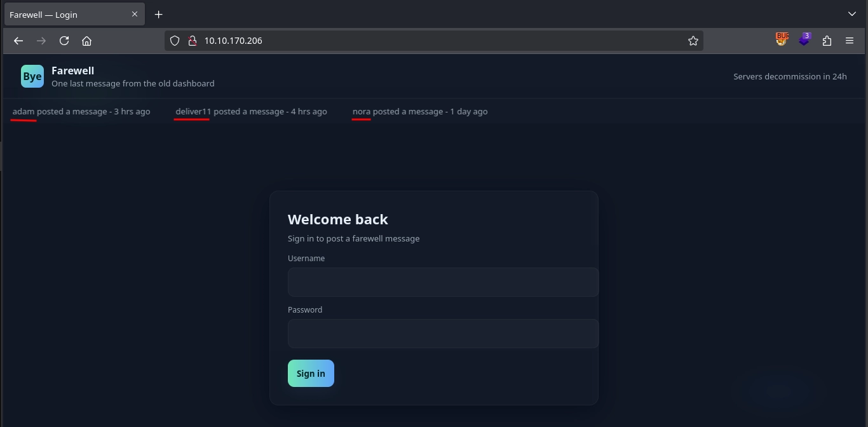Bookmark this page with the star icon
This screenshot has height=427, width=868.
(693, 41)
